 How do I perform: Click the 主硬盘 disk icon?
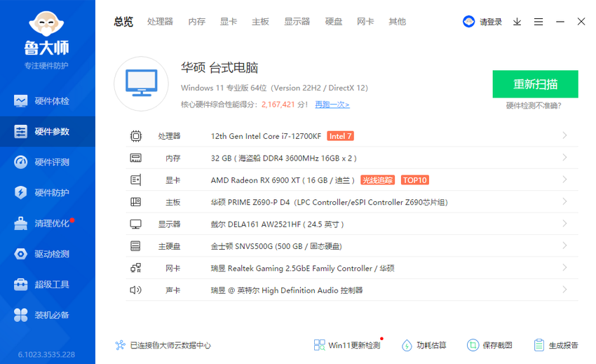(x=136, y=246)
